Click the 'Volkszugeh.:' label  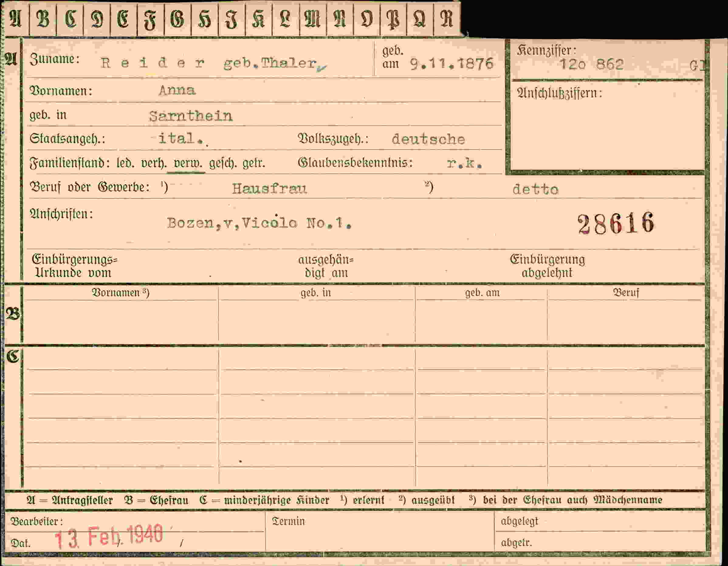[x=333, y=138]
